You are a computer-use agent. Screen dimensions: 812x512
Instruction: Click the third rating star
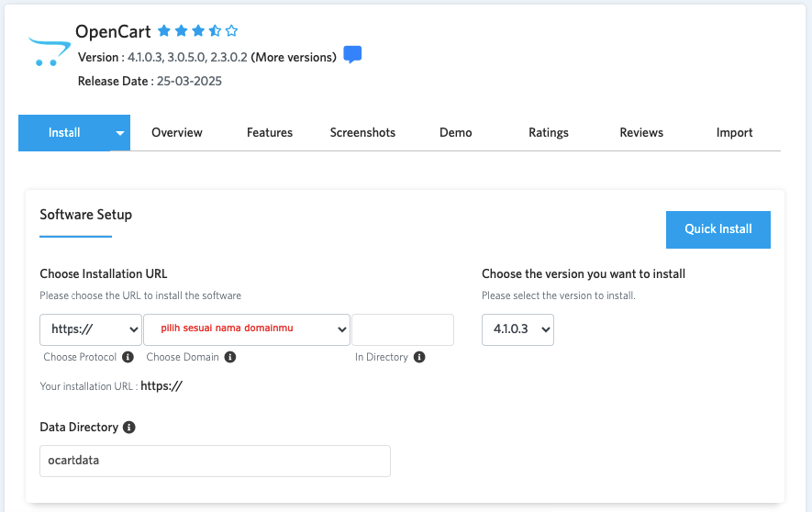click(198, 31)
